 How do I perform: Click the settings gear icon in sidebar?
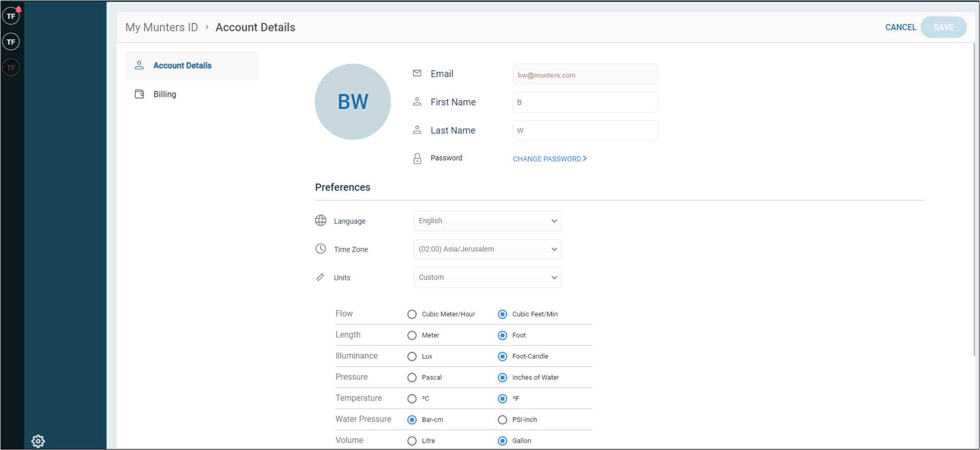[x=38, y=441]
